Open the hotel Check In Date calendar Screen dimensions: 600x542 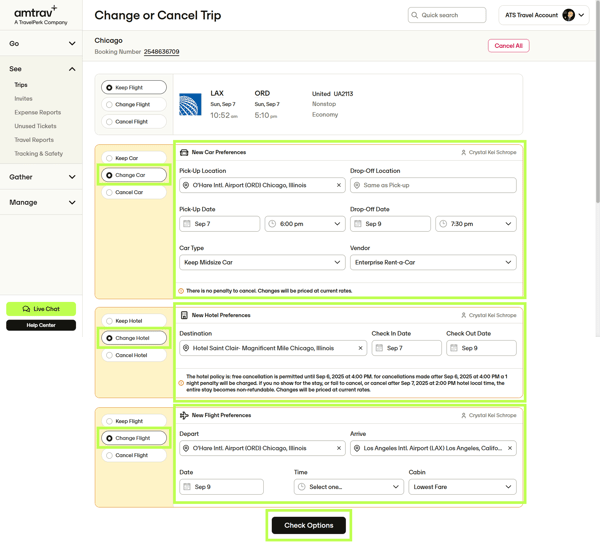[x=406, y=348]
